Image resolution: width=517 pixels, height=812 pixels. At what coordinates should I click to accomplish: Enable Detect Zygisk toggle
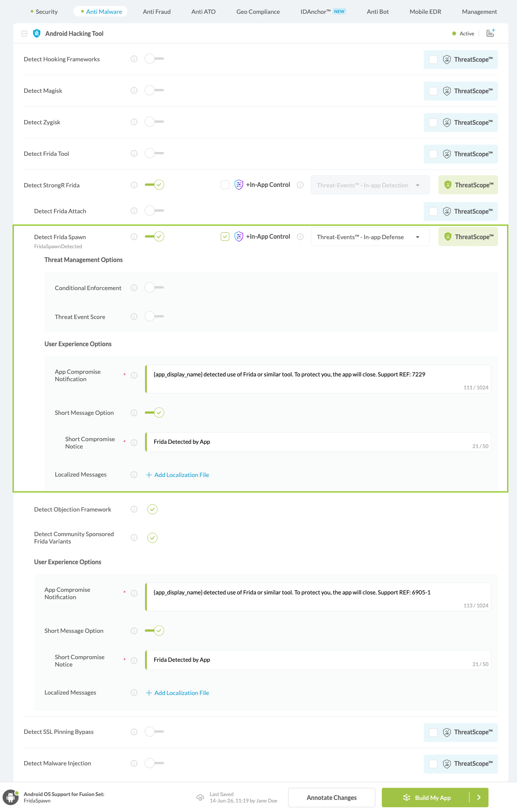click(x=154, y=122)
